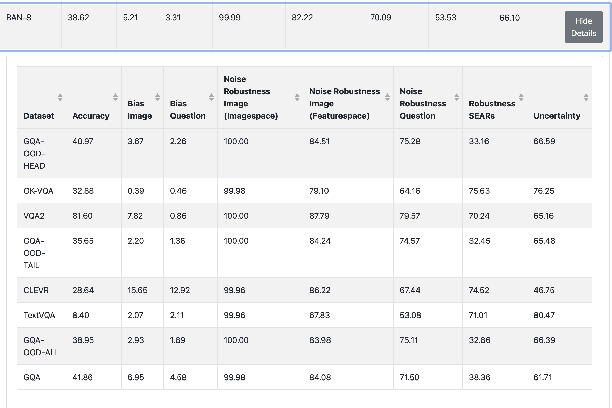The image size is (612, 408).
Task: Click sort arrows for Noise Robustness Featurespace
Action: pos(387,96)
